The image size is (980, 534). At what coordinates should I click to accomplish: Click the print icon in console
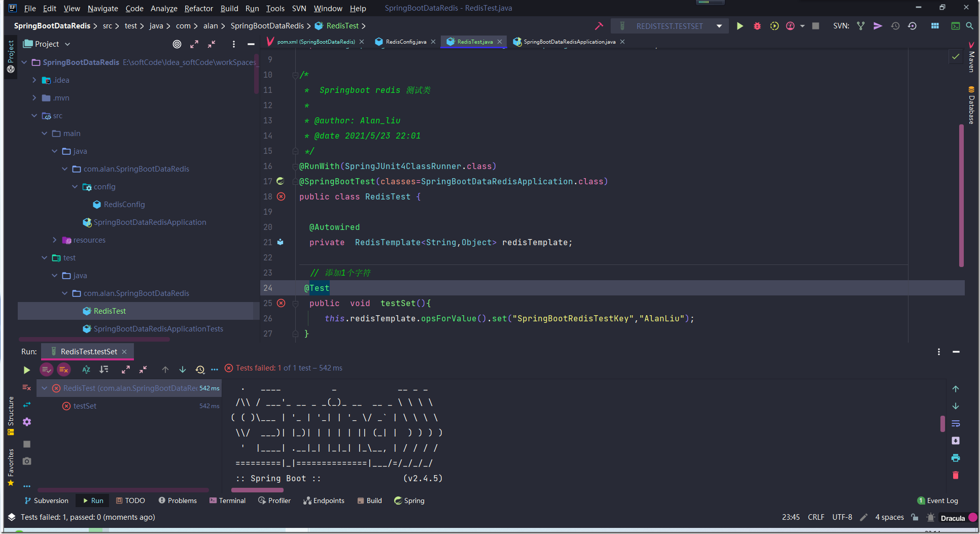coord(956,458)
